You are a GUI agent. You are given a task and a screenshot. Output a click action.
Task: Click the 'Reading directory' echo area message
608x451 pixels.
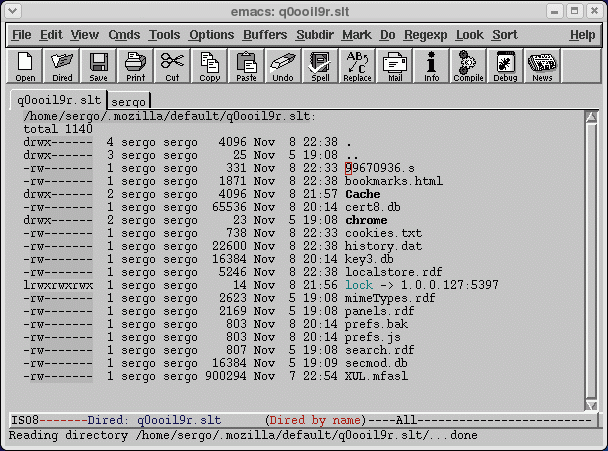243,435
